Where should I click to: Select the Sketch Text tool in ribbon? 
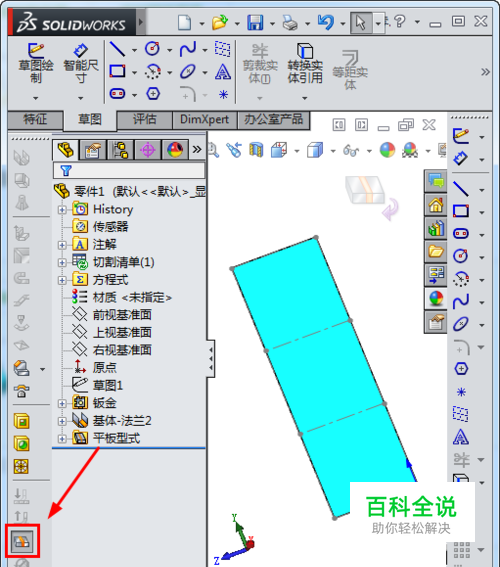(x=223, y=72)
